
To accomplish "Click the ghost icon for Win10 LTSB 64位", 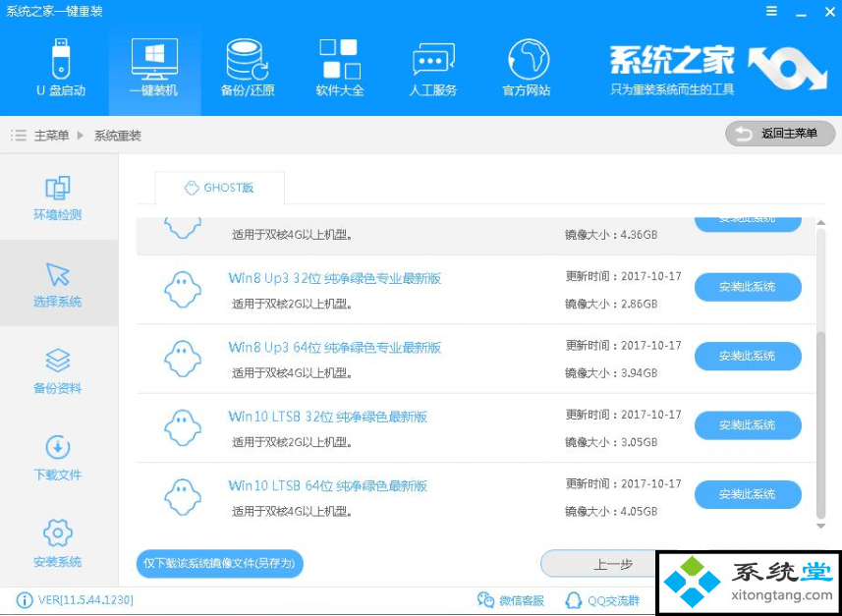I will click(x=183, y=497).
